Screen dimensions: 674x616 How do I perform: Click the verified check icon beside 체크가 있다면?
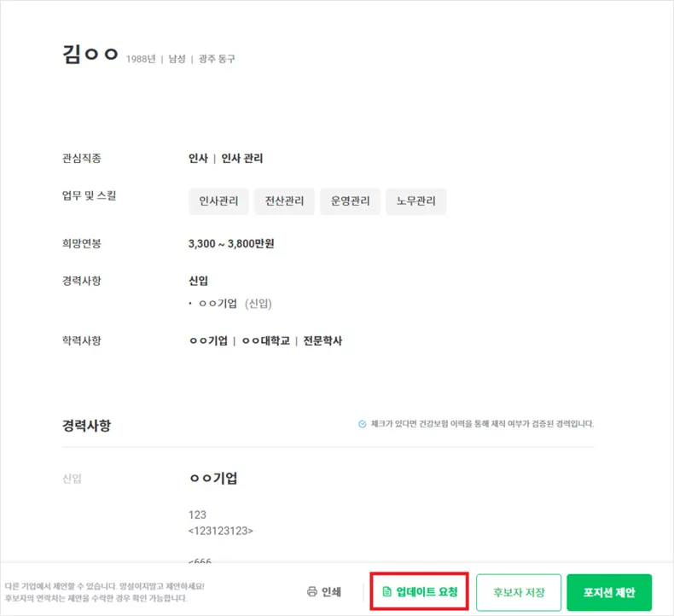pyautogui.click(x=363, y=424)
